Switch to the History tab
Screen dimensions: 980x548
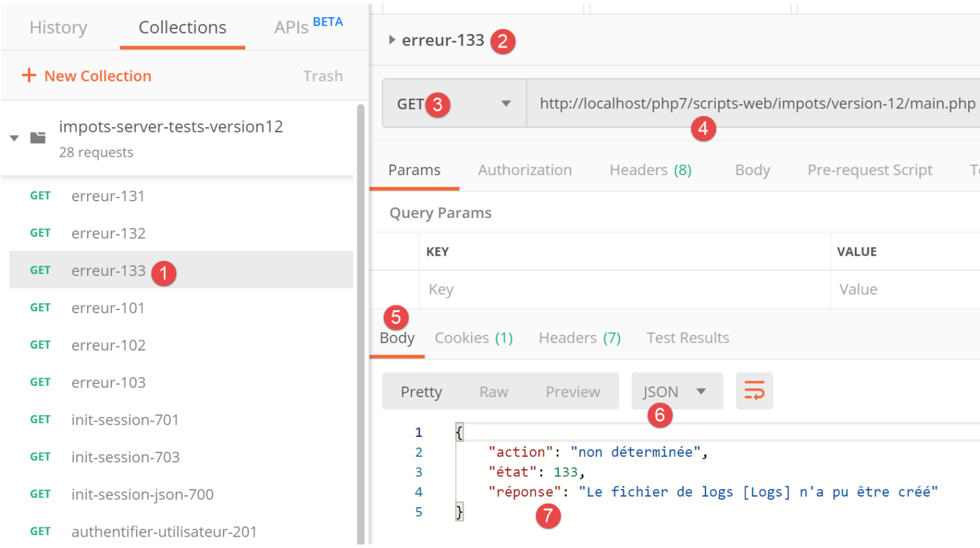pyautogui.click(x=58, y=28)
